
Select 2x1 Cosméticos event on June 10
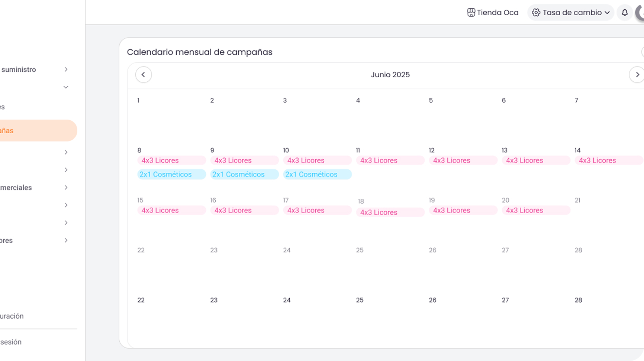pos(317,175)
